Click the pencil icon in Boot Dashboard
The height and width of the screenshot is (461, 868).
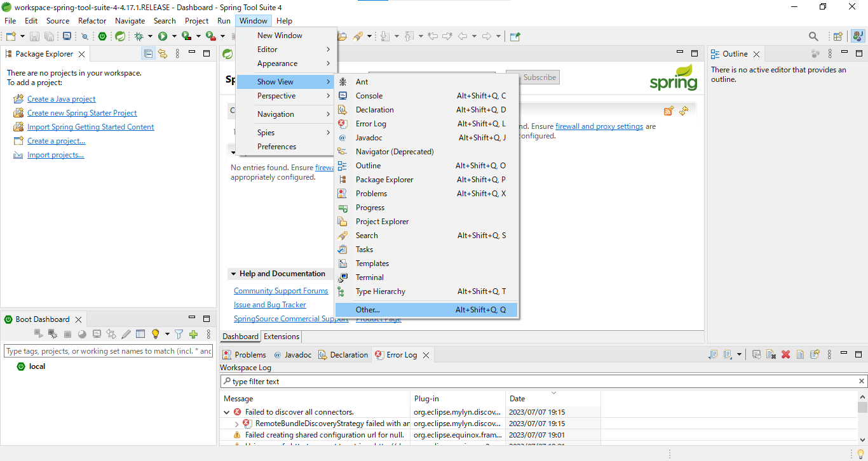pos(126,334)
